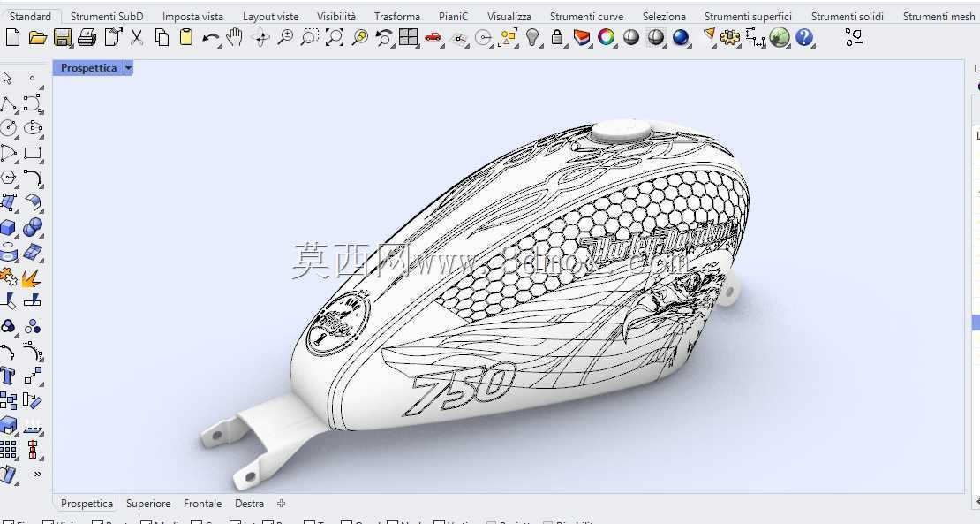980x524 pixels.
Task: Switch to Superiore viewport tab
Action: pyautogui.click(x=148, y=504)
